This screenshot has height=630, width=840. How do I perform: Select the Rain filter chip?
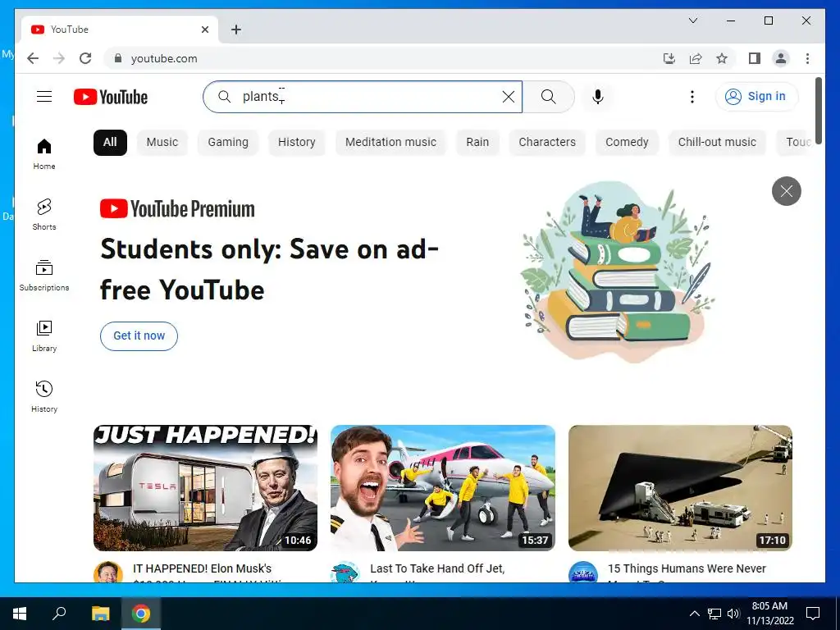tap(477, 143)
